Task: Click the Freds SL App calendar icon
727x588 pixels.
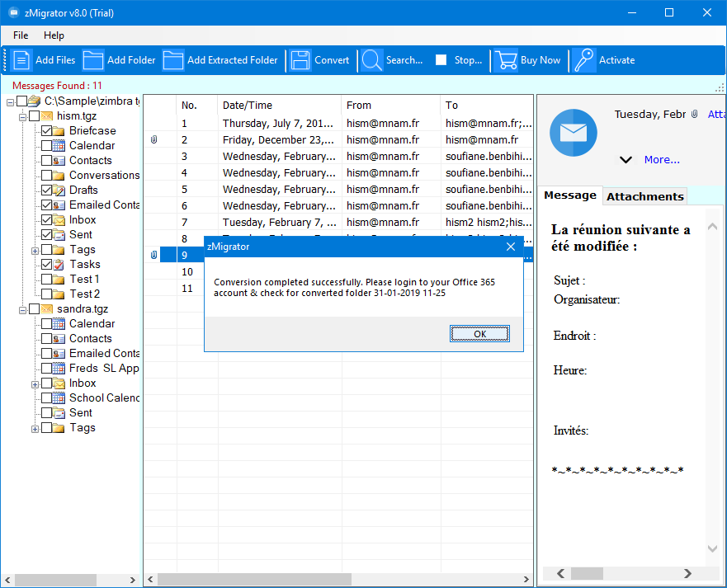Action: [x=59, y=368]
